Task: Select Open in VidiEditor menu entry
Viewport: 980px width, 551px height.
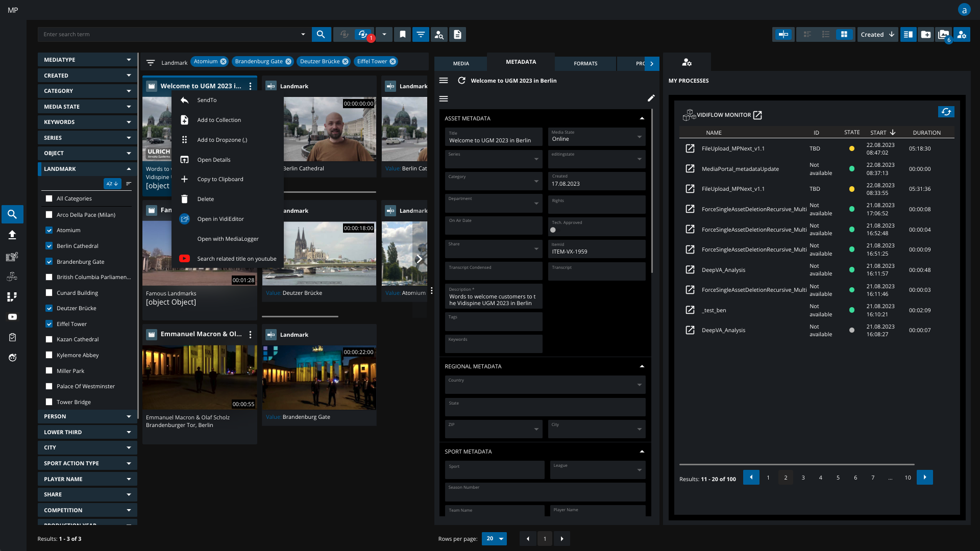Action: 220,219
